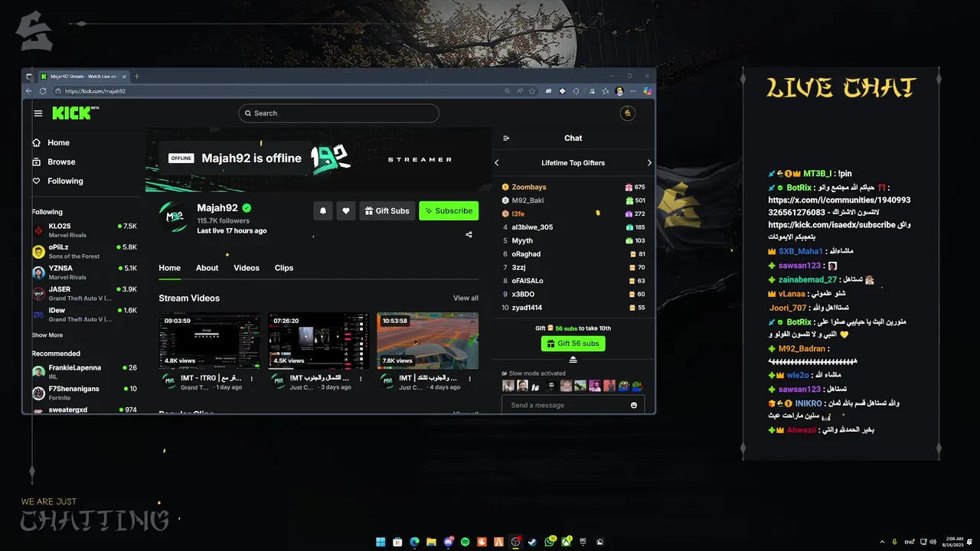Show previous leaderboard with left chevron
Image resolution: width=980 pixels, height=551 pixels.
point(497,163)
